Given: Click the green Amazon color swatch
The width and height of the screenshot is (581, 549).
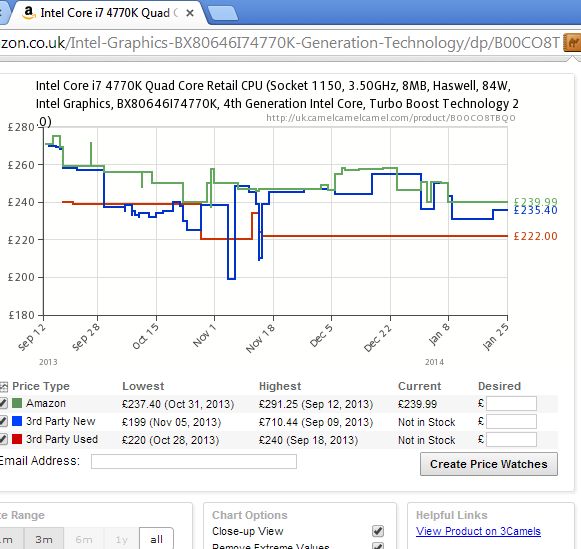Looking at the screenshot, I should click(x=17, y=403).
